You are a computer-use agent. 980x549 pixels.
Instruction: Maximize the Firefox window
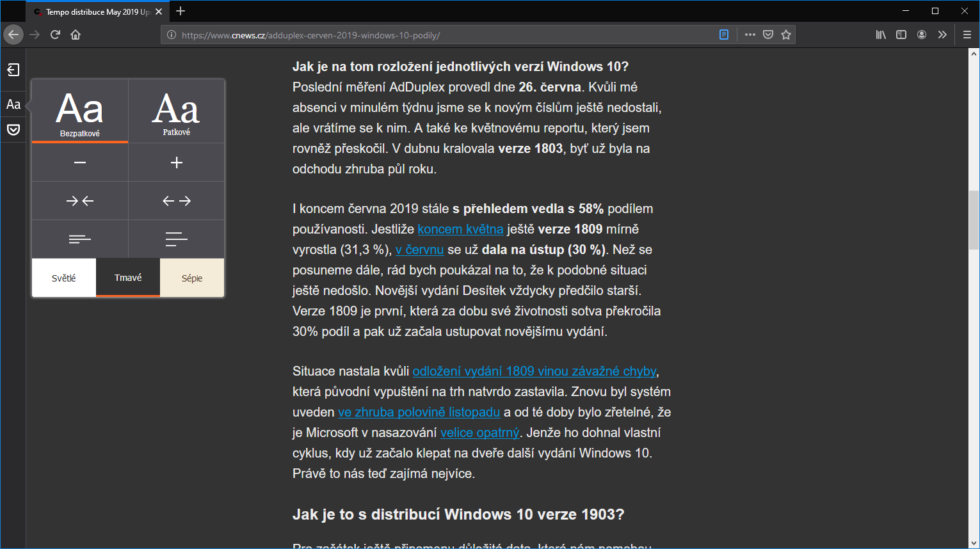tap(935, 11)
